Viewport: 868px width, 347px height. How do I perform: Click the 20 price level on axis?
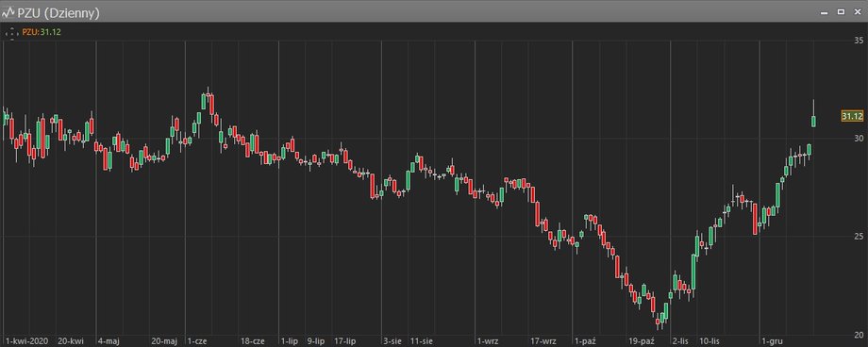pos(859,336)
